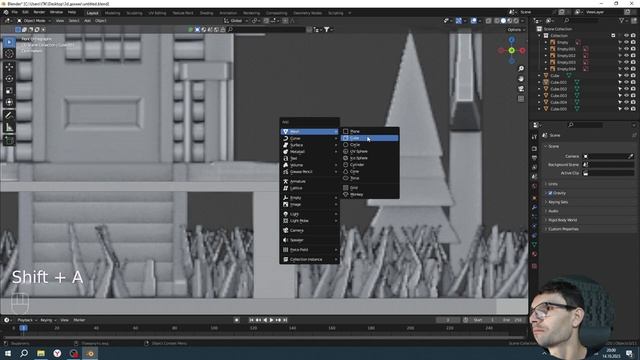Select the Scale tool in toolbar
640x360 pixels.
pos(9,91)
